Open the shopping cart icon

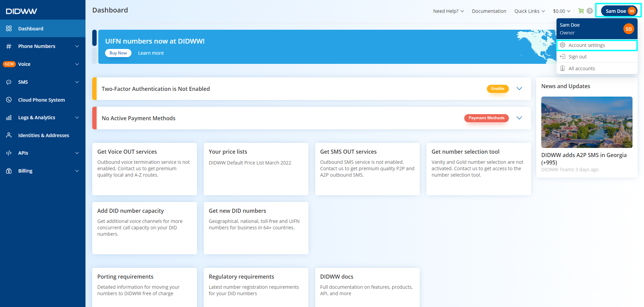click(x=581, y=11)
